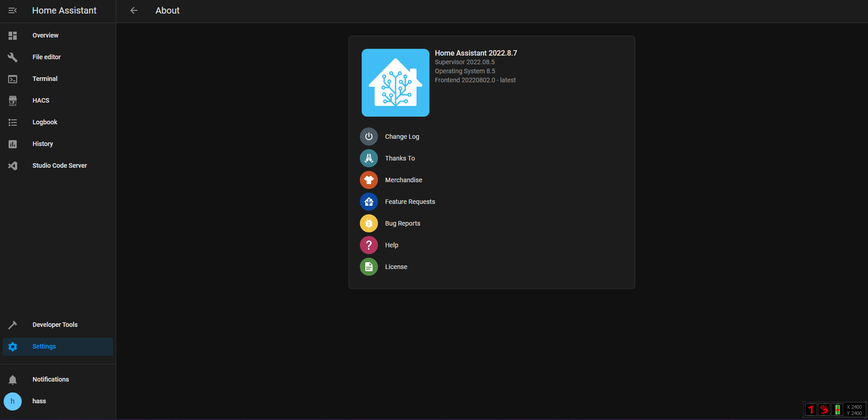Viewport: 868px width, 420px height.
Task: Click the Overview dashboard icon
Action: click(13, 35)
